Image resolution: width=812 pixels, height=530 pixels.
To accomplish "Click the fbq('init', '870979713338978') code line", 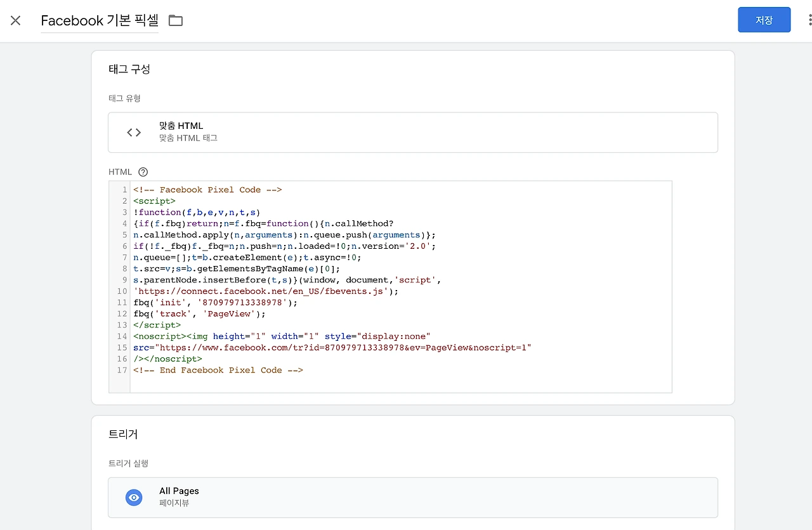I will click(x=215, y=303).
